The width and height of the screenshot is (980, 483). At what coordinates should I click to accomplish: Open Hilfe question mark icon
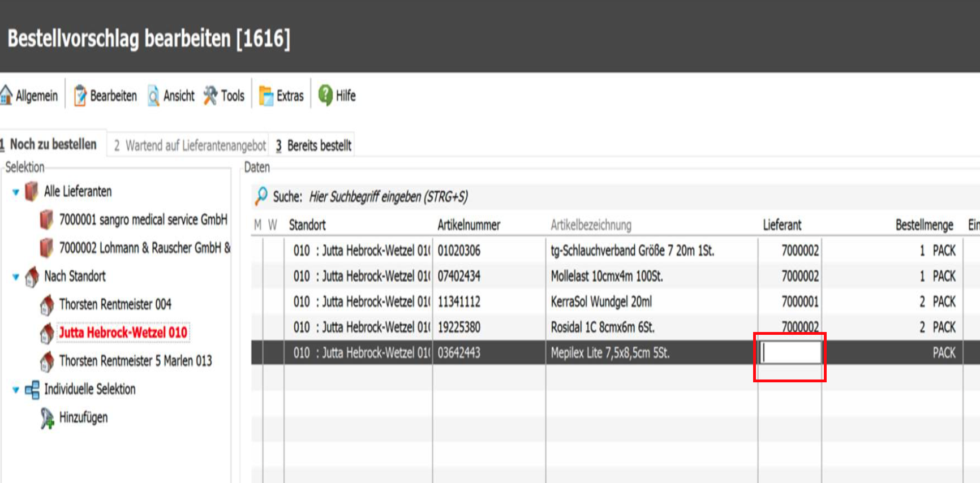(x=325, y=95)
